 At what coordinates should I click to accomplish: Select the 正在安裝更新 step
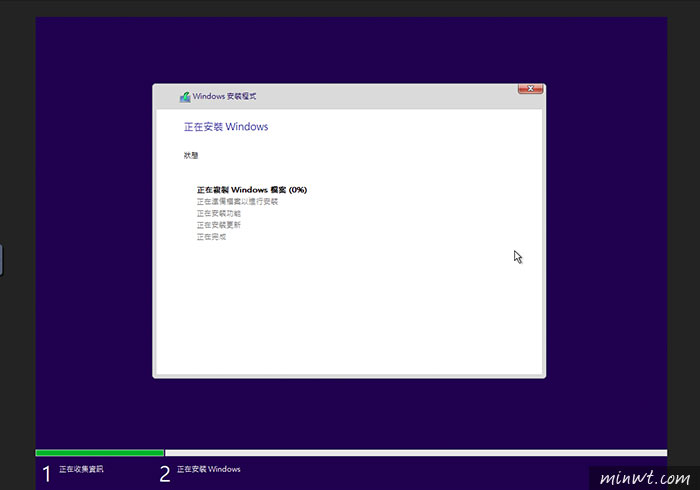point(218,225)
